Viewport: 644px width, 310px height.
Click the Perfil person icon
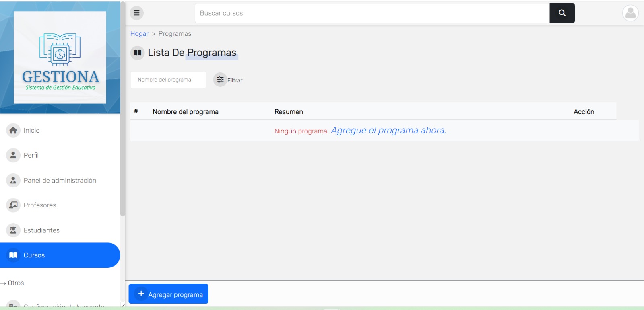point(13,155)
